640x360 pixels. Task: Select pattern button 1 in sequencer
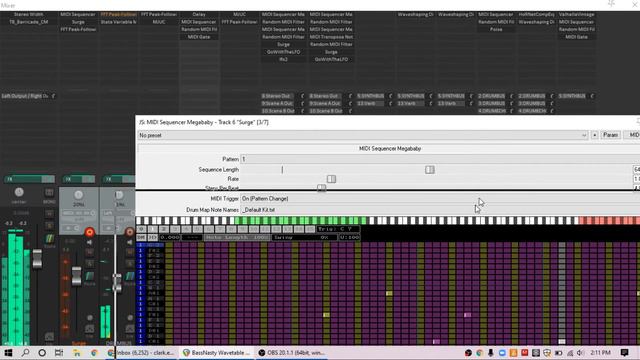tap(152, 229)
